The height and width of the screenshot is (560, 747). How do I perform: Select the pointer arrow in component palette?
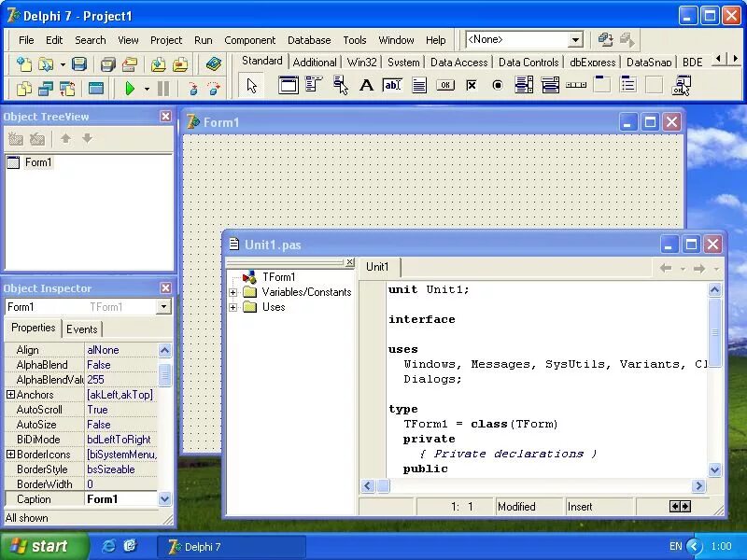[x=251, y=86]
